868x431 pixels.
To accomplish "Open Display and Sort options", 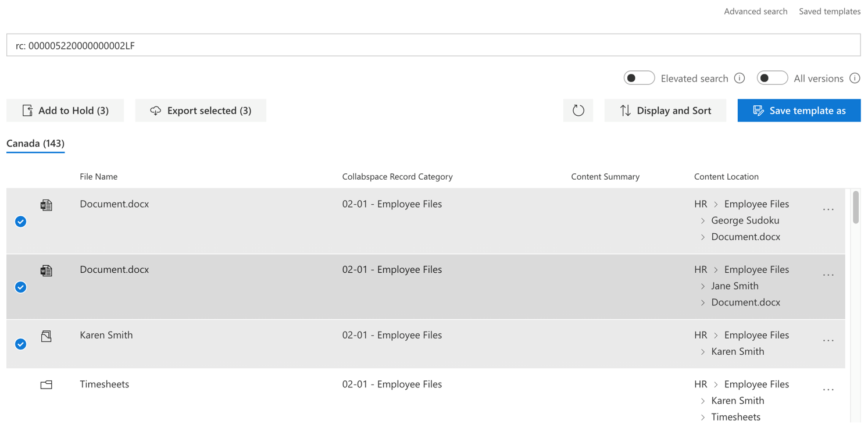I will (665, 111).
